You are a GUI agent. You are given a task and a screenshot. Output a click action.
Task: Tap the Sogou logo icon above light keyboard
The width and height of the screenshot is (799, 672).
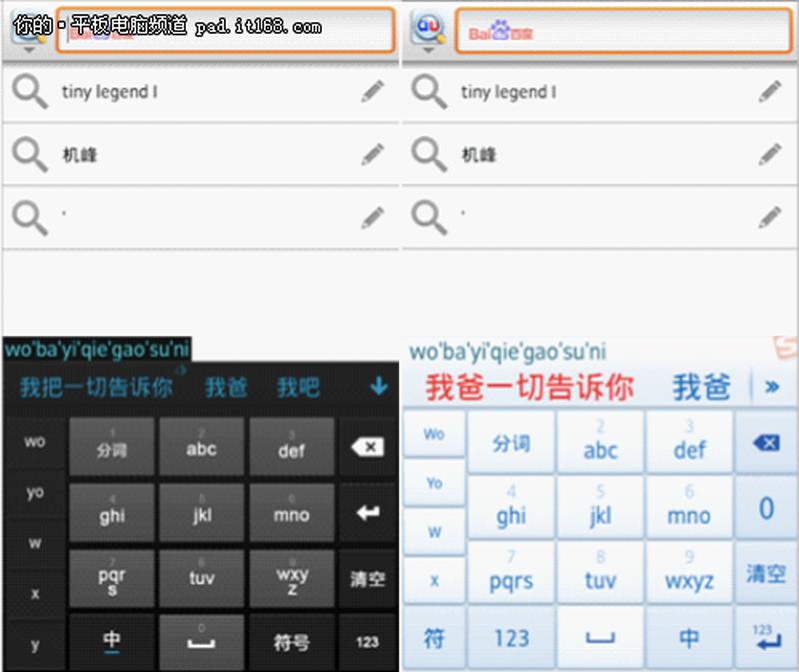(785, 347)
